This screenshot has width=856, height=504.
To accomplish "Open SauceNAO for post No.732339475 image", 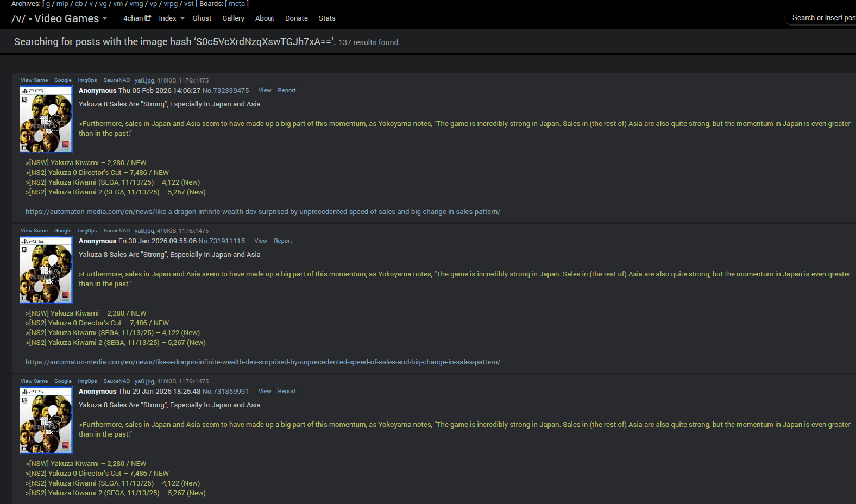I will click(117, 80).
